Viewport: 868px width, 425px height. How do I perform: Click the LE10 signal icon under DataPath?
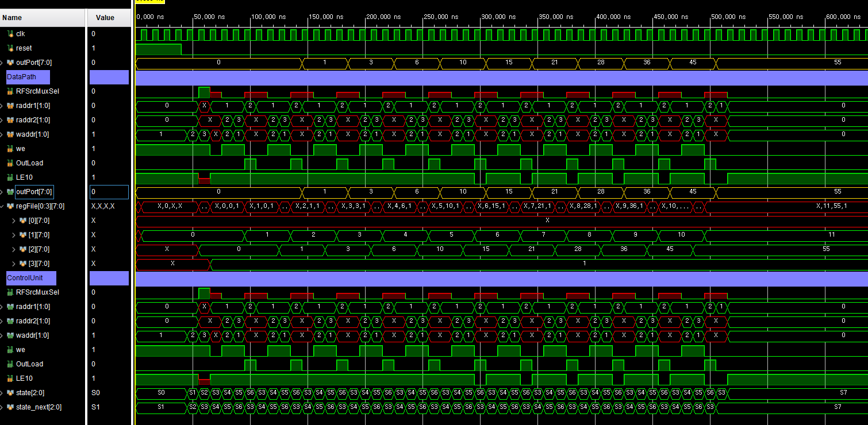point(10,177)
